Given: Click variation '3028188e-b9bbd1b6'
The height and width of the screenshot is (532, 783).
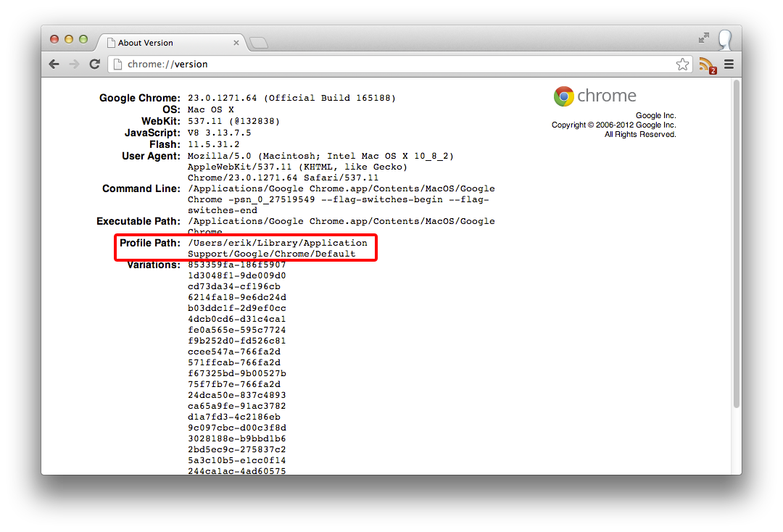Looking at the screenshot, I should pyautogui.click(x=236, y=439).
